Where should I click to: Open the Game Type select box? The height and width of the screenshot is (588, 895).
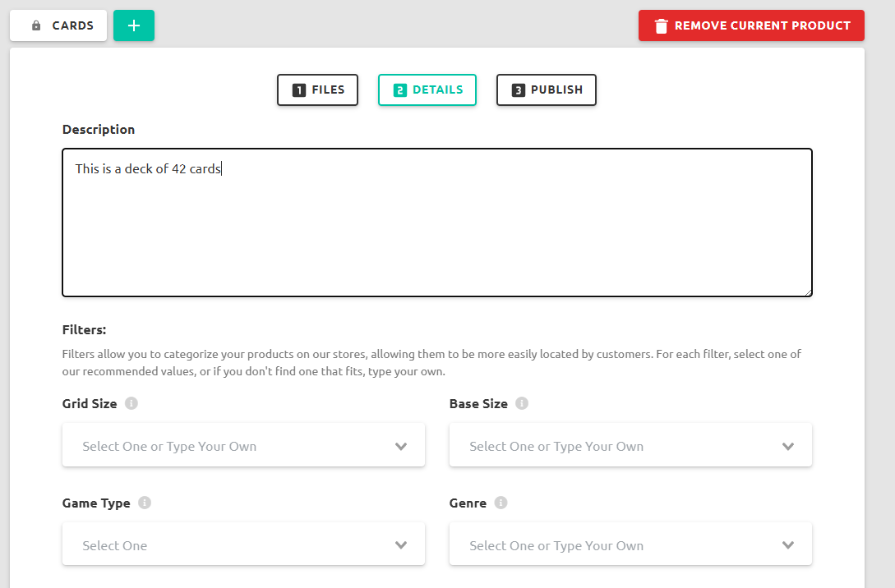click(244, 544)
